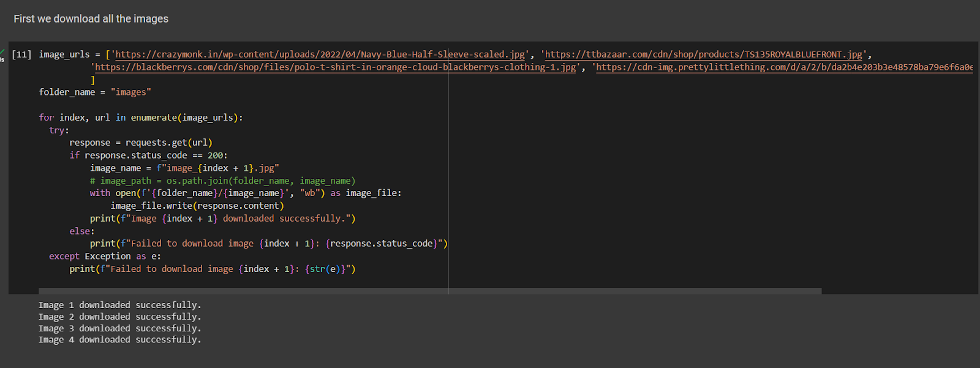
Task: Open the blackberrys.com polo-t-shirt image URL
Action: pyautogui.click(x=336, y=67)
